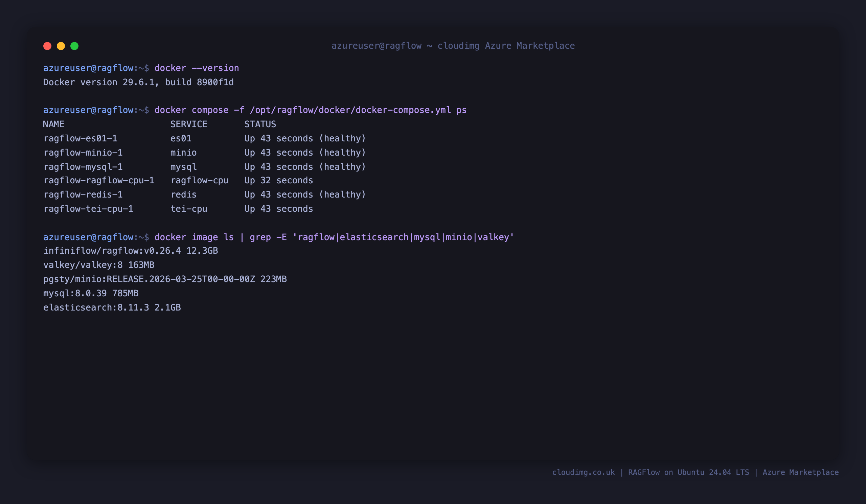
Task: Select container name 'ragflow-tei-cpu-1'
Action: [x=88, y=209]
